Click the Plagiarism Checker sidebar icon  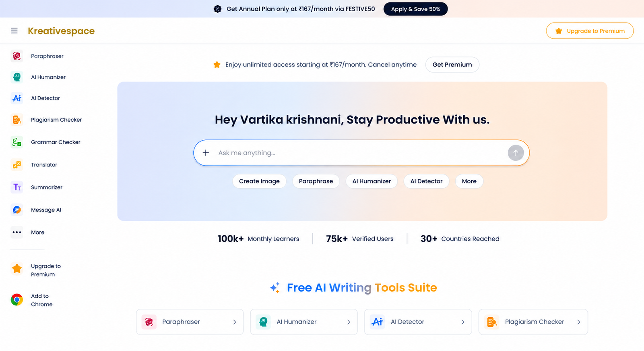[17, 120]
